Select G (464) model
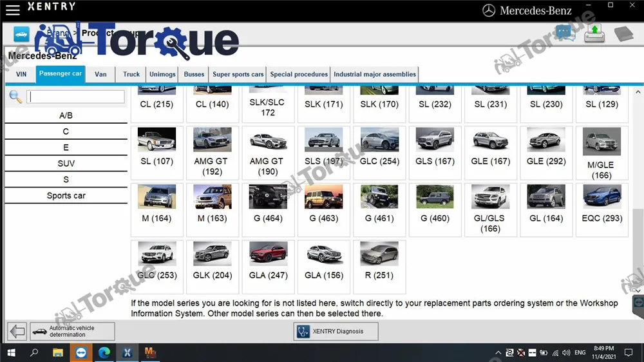The height and width of the screenshot is (362, 644). (268, 210)
